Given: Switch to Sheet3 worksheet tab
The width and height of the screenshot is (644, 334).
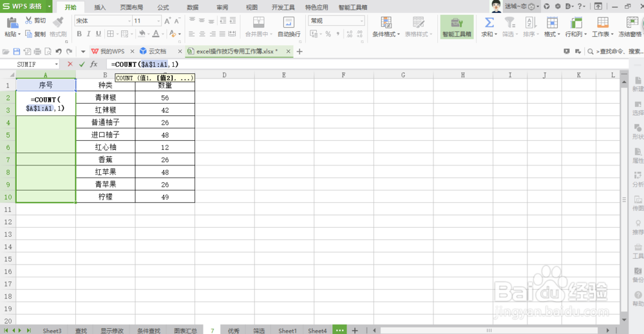Looking at the screenshot, I should [52, 330].
